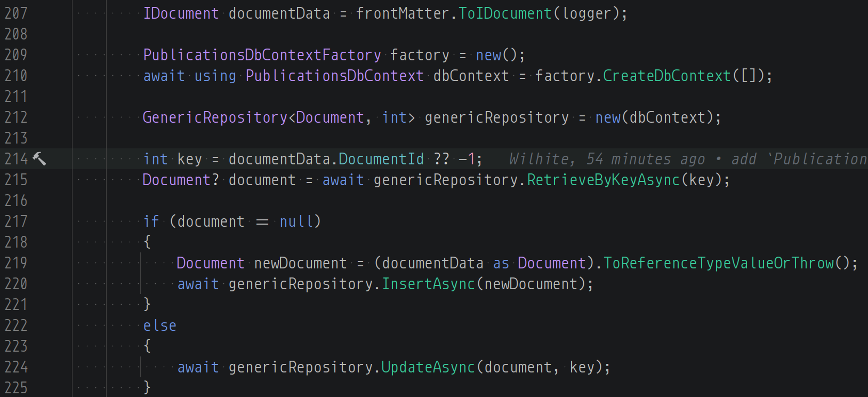
Task: Click the else keyword on line 222
Action: (x=159, y=325)
